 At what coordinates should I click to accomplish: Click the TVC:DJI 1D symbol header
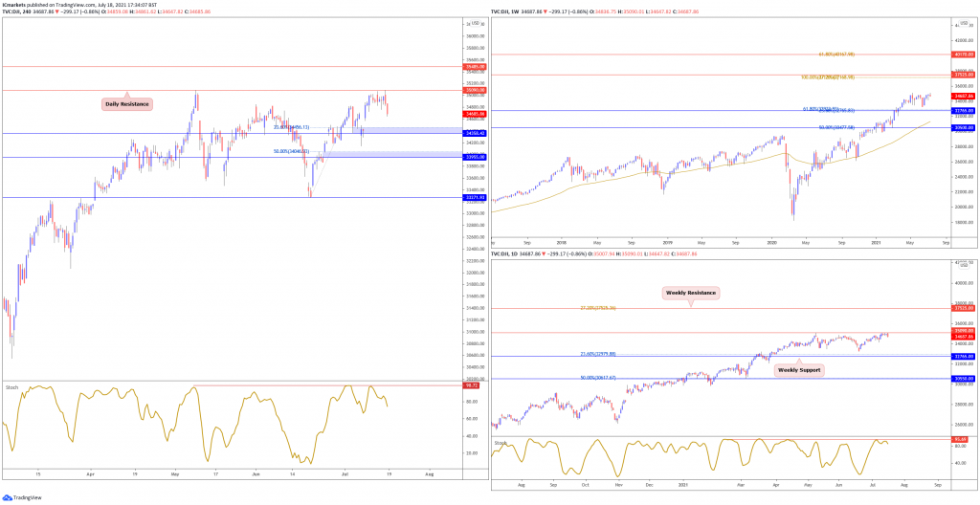pos(504,254)
